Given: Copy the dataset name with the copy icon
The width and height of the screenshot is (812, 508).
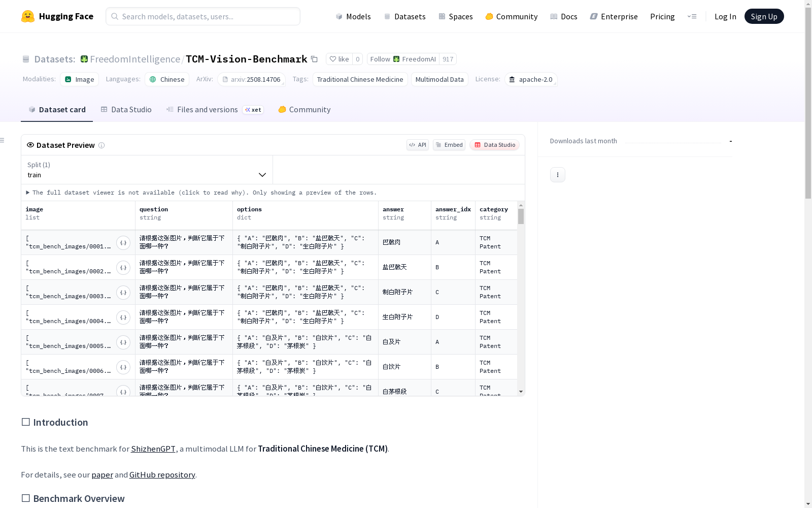Looking at the screenshot, I should pyautogui.click(x=314, y=59).
